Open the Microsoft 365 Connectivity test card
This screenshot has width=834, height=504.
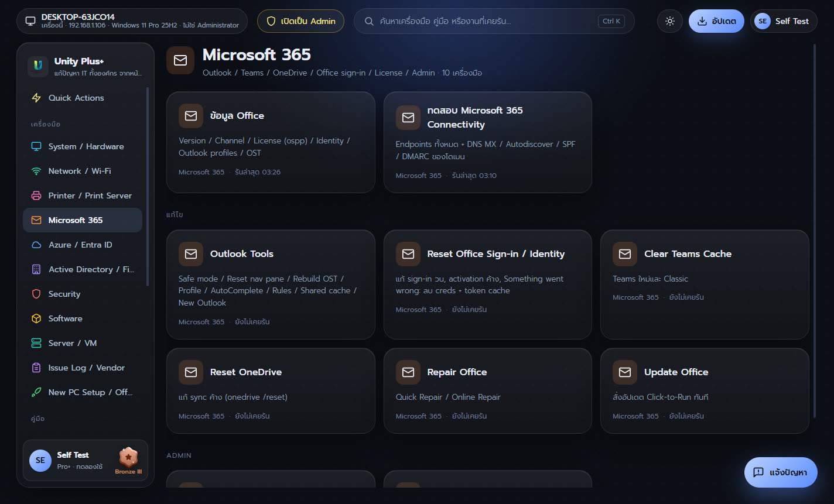[x=487, y=142]
